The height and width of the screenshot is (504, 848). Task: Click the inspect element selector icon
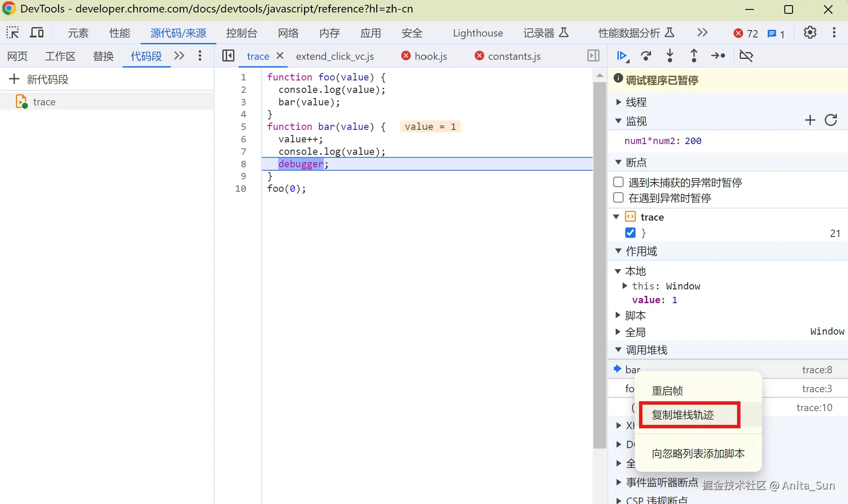click(x=12, y=33)
